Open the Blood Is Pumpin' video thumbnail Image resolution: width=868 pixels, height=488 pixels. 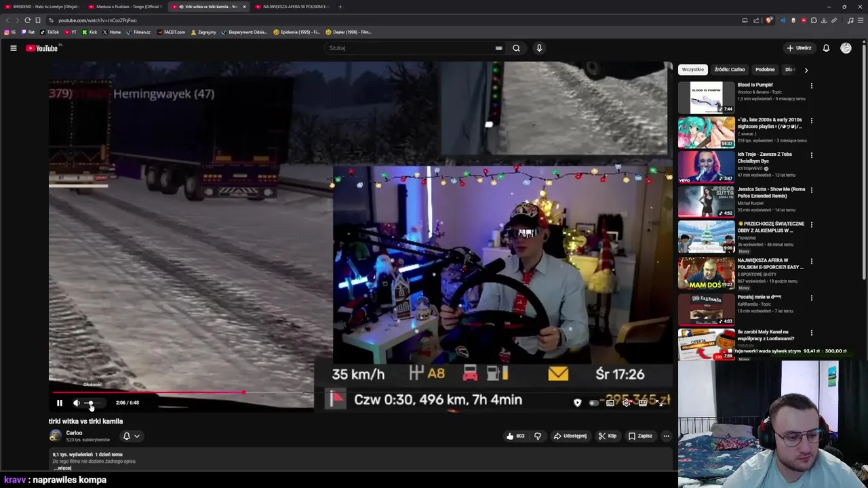[706, 97]
